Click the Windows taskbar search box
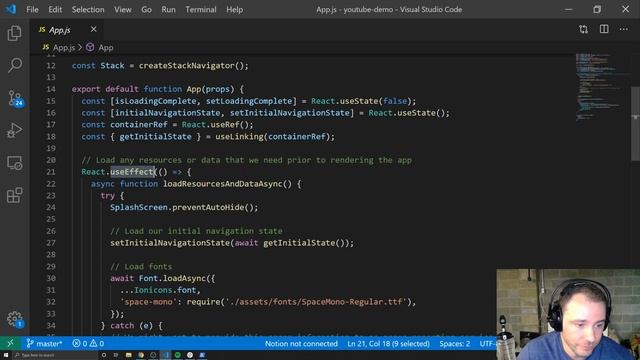This screenshot has width=640, height=360. coord(55,355)
